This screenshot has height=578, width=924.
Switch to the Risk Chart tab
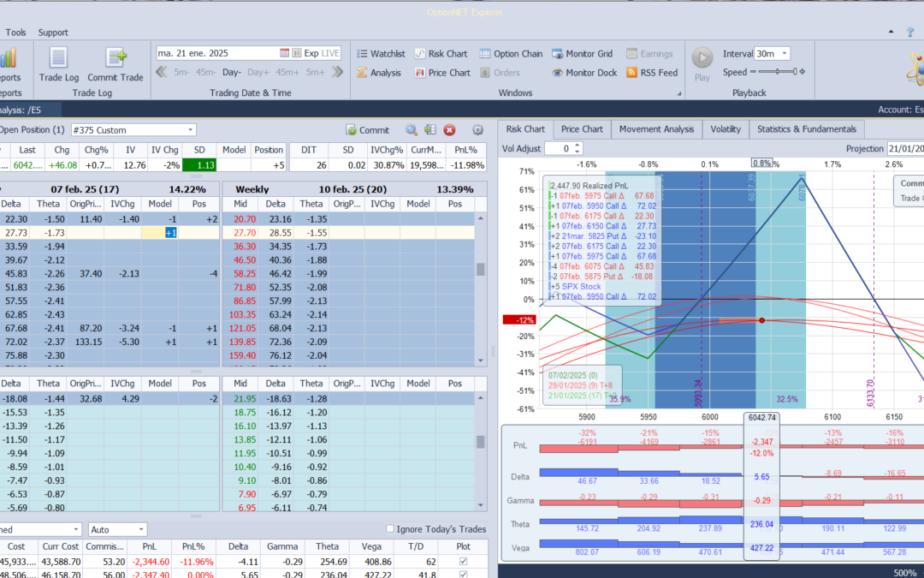click(x=525, y=129)
